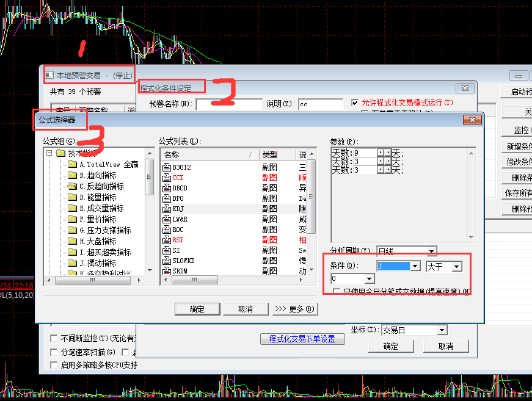Select J.摆动指标 tree item
This screenshot has width=532, height=401.
click(x=98, y=263)
